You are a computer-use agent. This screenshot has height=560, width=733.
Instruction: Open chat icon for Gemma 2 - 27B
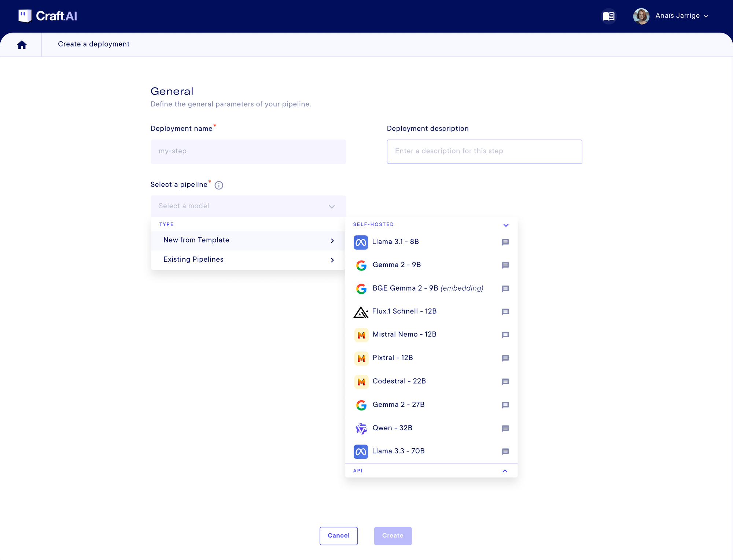click(x=505, y=405)
